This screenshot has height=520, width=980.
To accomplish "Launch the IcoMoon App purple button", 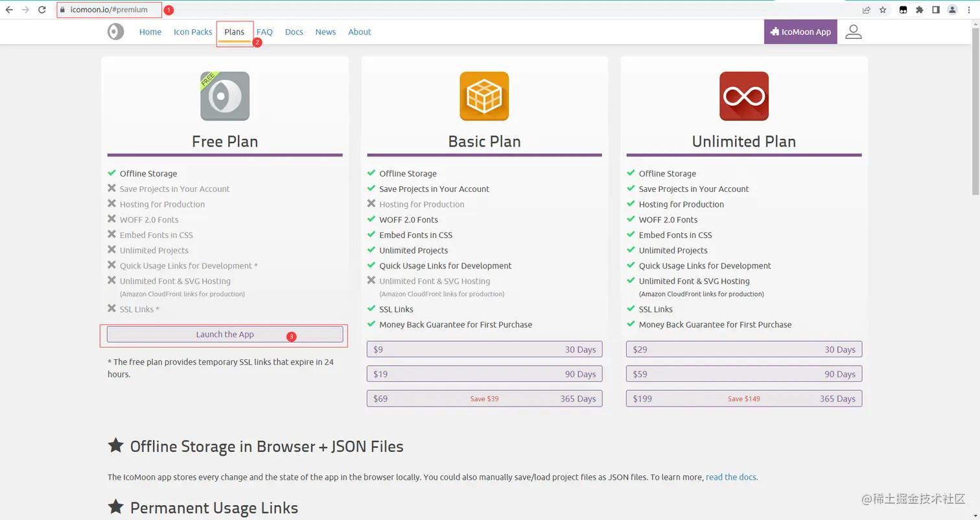I will pyautogui.click(x=800, y=32).
